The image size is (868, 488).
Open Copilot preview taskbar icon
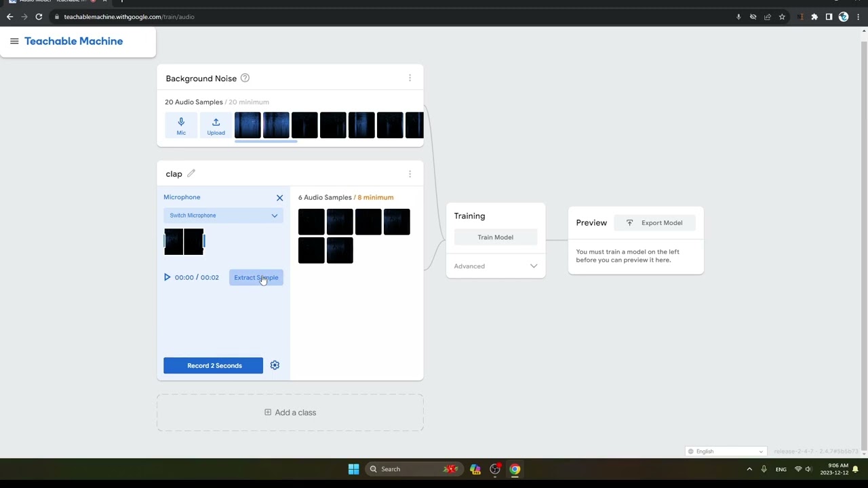(475, 469)
